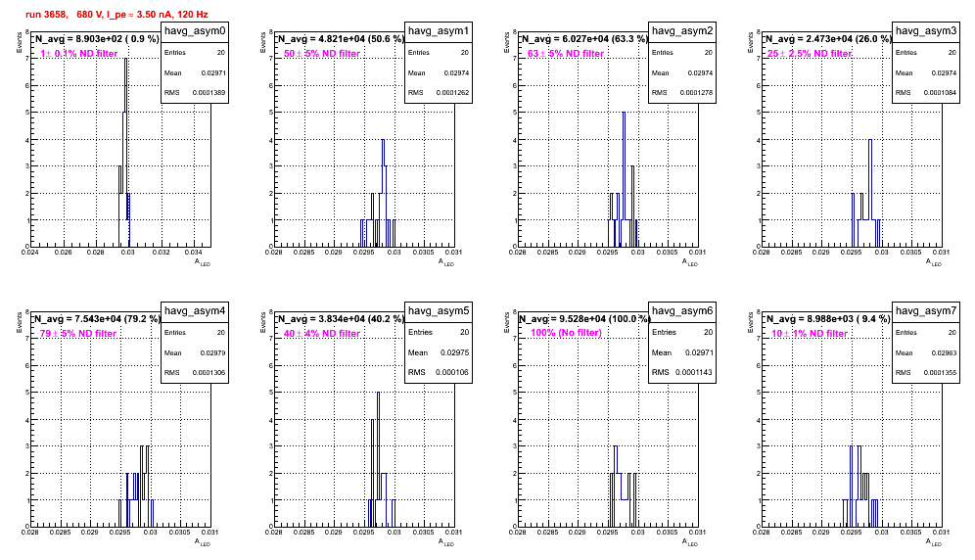Pick the 79± 5% ND filter label
Image resolution: width=975 pixels, height=560 pixels.
click(78, 334)
